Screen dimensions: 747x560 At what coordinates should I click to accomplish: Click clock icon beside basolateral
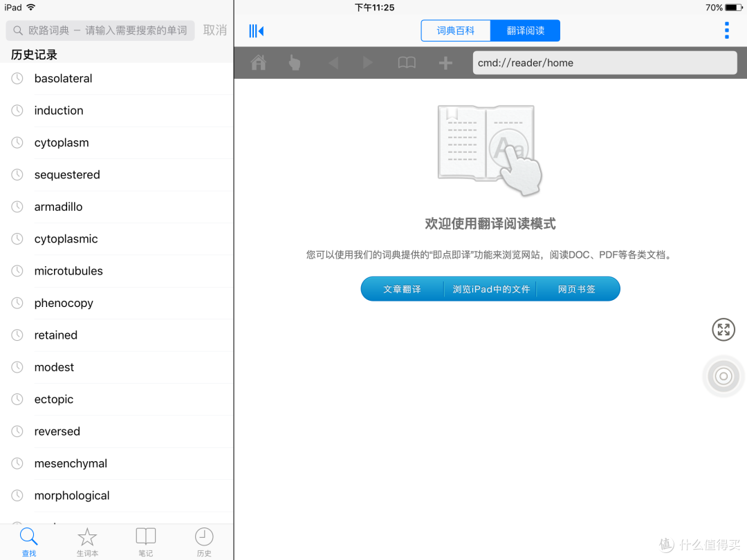tap(17, 79)
